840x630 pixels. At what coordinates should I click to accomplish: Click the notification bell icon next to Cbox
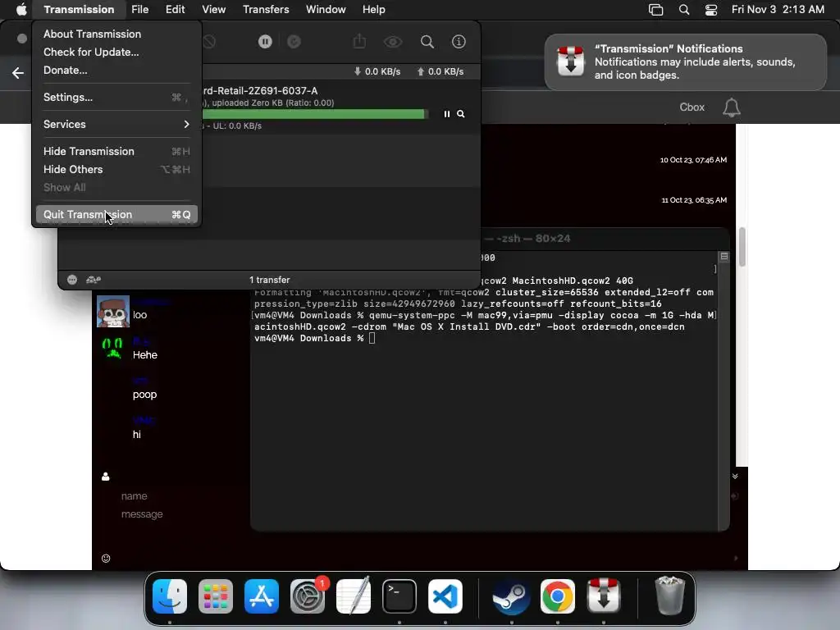[x=731, y=107]
